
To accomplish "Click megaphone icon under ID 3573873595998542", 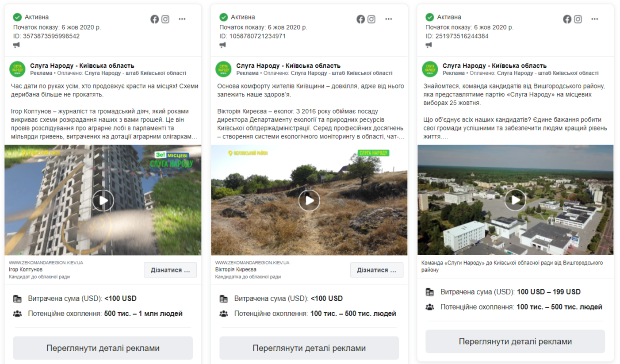I will pos(16,45).
